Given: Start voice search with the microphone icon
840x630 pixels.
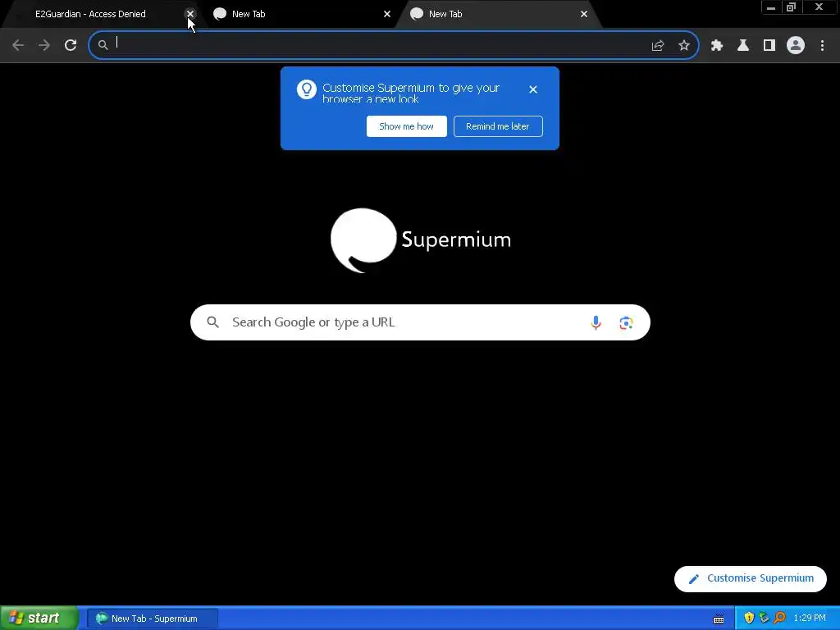Looking at the screenshot, I should pyautogui.click(x=596, y=322).
